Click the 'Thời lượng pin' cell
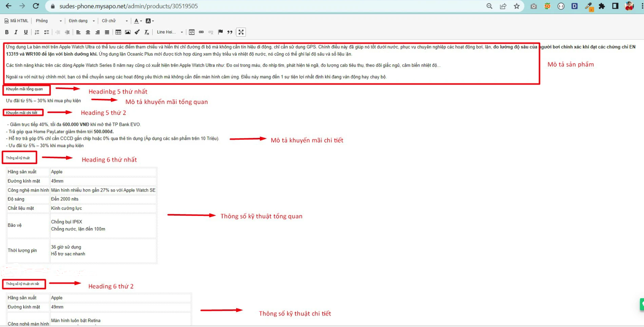This screenshot has width=644, height=327. coord(28,251)
